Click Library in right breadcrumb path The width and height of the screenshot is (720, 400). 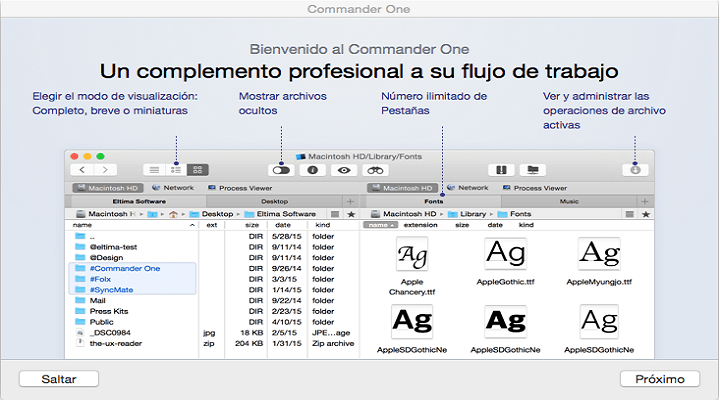pos(467,214)
